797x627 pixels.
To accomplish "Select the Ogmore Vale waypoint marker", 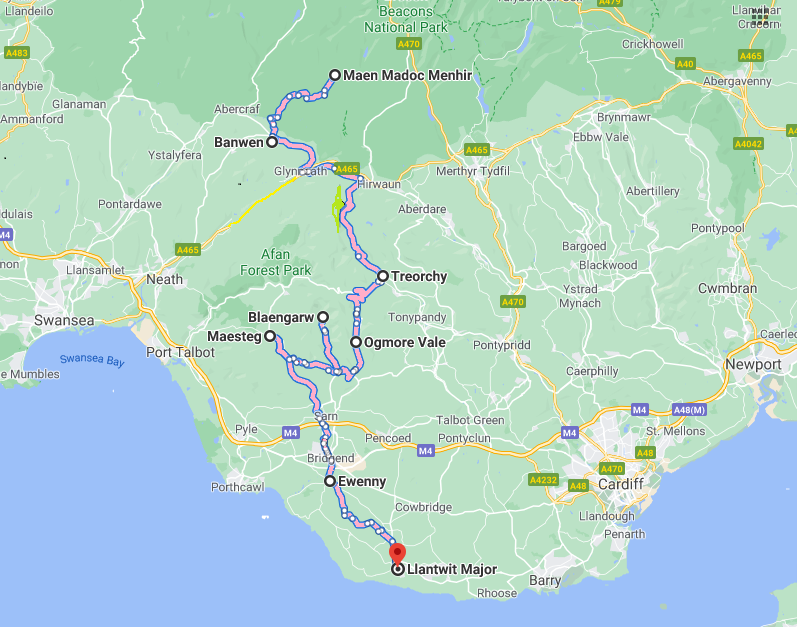I will pyautogui.click(x=356, y=342).
